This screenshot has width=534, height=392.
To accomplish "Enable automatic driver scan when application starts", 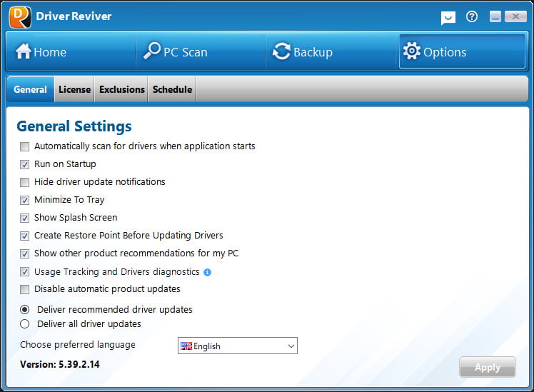I will [x=24, y=146].
